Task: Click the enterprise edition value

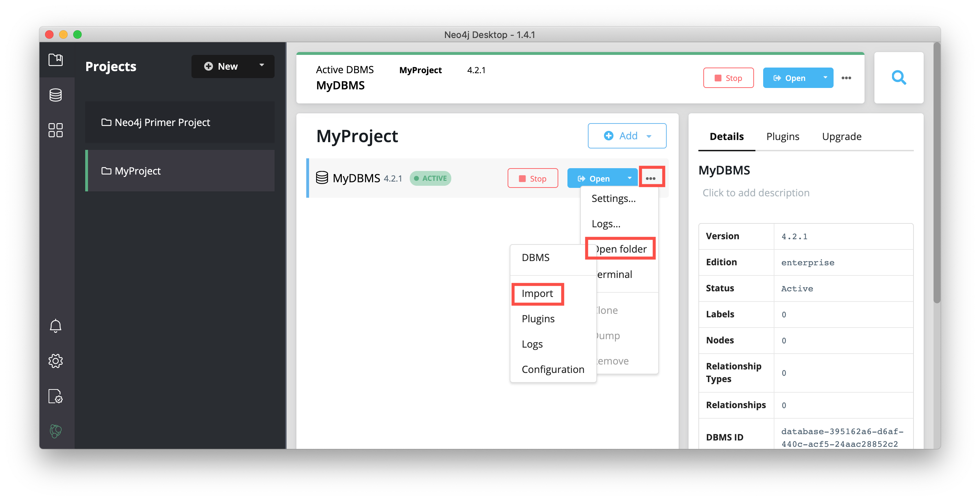Action: point(808,262)
